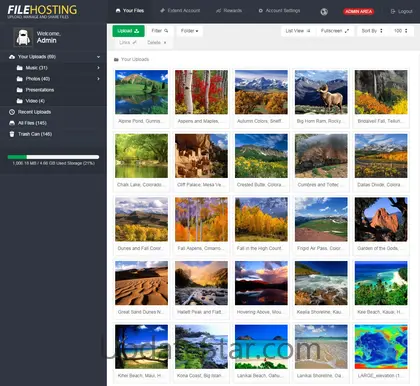Switch to List View
This screenshot has width=420, height=386.
click(298, 31)
